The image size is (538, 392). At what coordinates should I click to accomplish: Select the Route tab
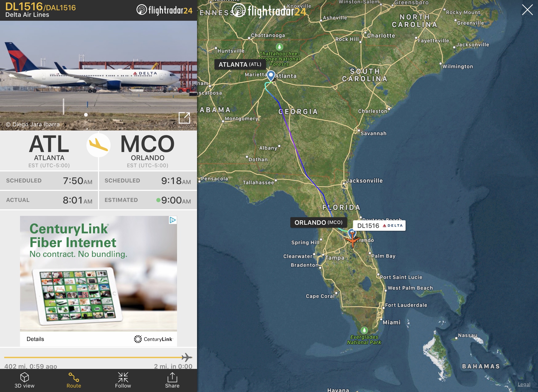click(74, 380)
